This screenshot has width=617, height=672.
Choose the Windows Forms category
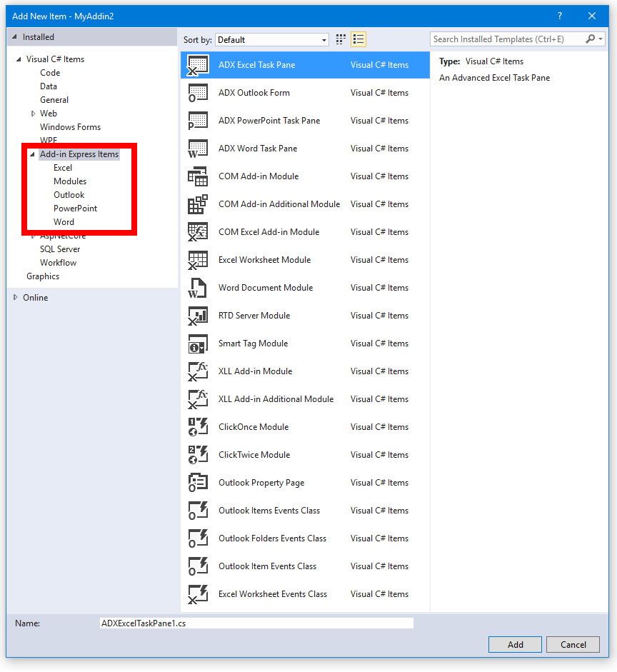(70, 127)
